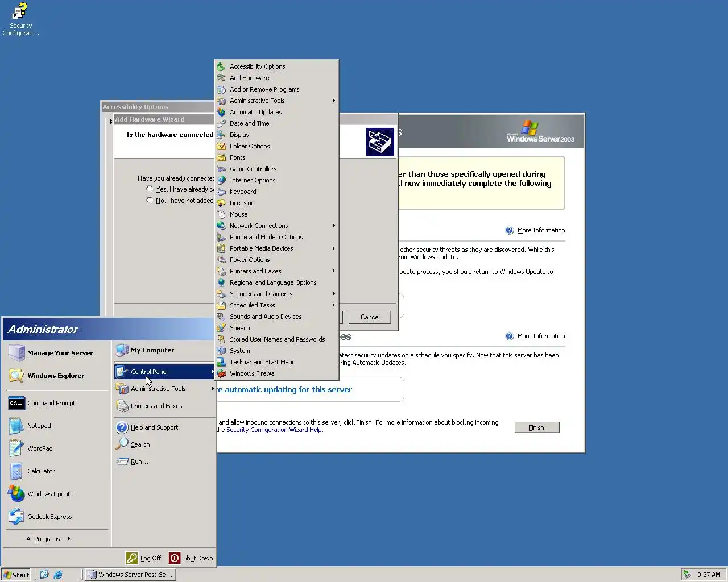Click the Log Off button
The width and height of the screenshot is (728, 582).
click(x=144, y=558)
